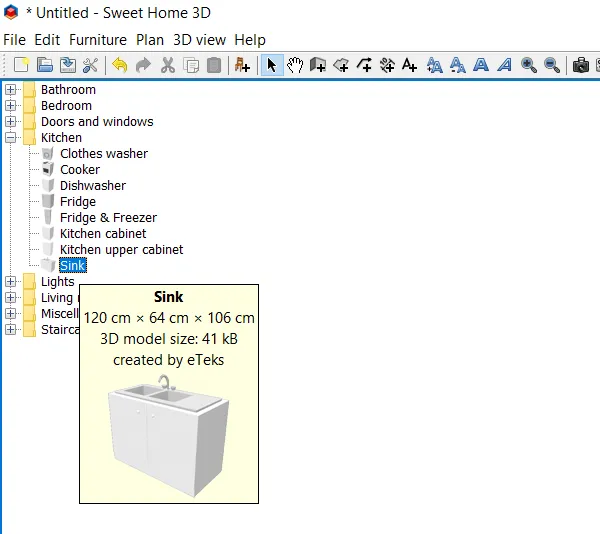Viewport: 600px width, 534px height.
Task: Click the Add furniture to home icon
Action: click(x=242, y=65)
